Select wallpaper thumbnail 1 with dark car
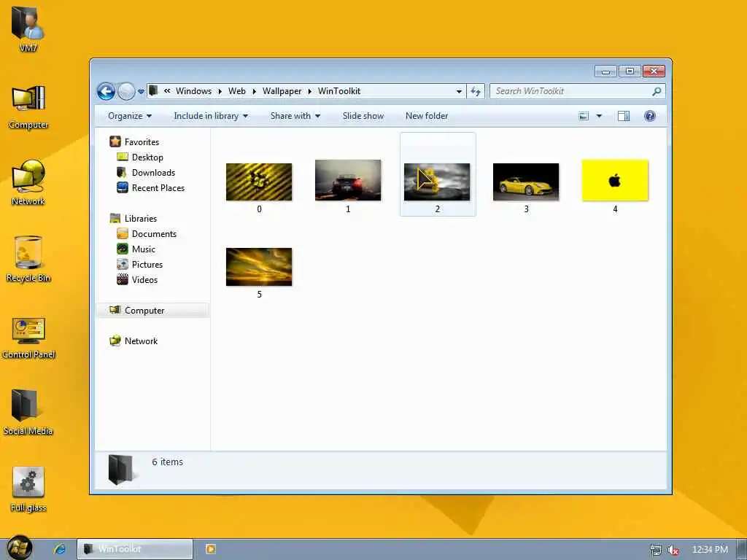 click(x=348, y=180)
